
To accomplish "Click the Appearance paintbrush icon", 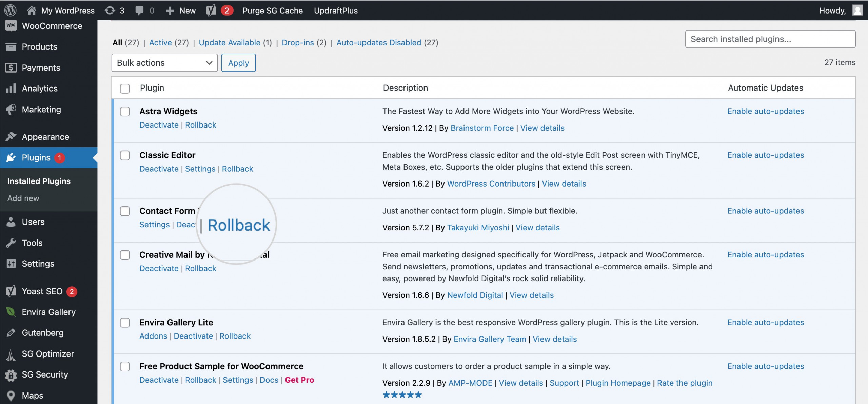I will (11, 137).
